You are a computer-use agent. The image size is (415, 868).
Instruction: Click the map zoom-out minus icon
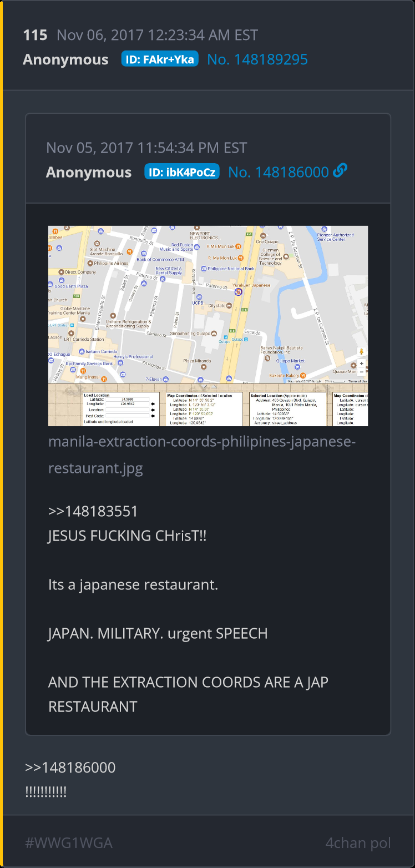(x=362, y=371)
